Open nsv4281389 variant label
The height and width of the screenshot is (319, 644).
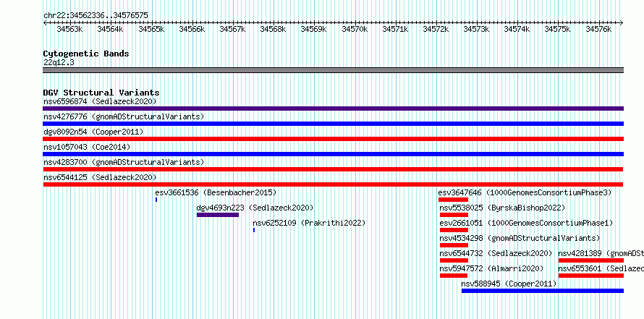click(x=601, y=253)
